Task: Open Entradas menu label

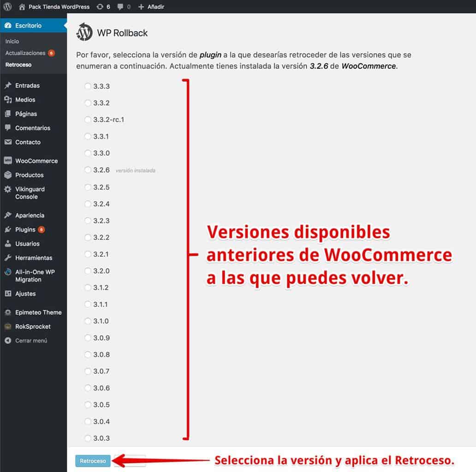Action: click(27, 86)
